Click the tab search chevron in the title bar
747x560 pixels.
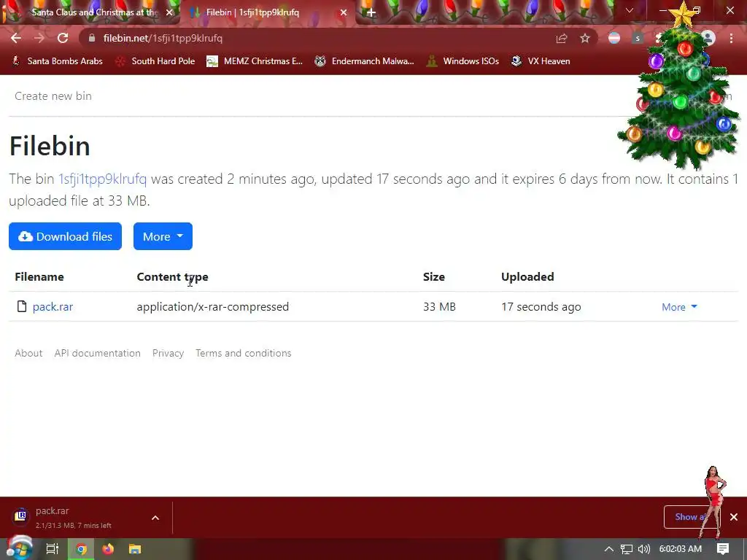tap(630, 10)
